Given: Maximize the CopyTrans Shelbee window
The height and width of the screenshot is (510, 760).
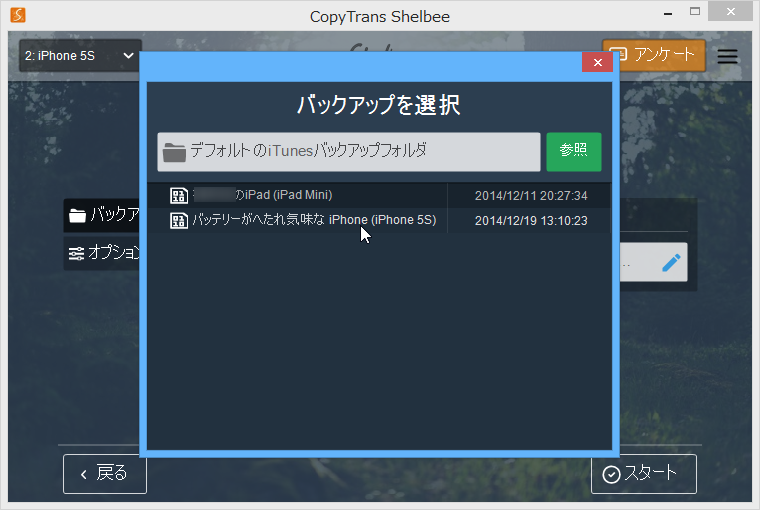Looking at the screenshot, I should point(695,12).
